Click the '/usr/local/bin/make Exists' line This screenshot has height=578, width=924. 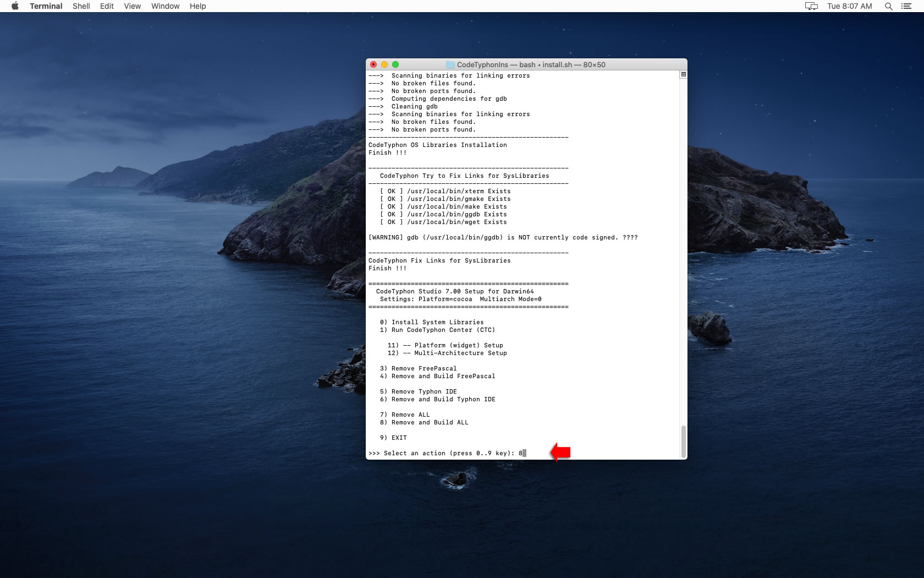pyautogui.click(x=443, y=206)
